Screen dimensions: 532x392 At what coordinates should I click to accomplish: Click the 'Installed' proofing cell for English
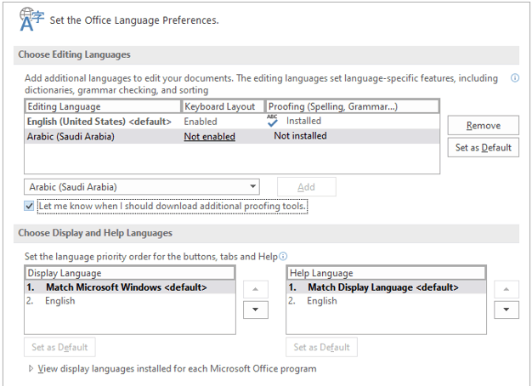pos(303,121)
